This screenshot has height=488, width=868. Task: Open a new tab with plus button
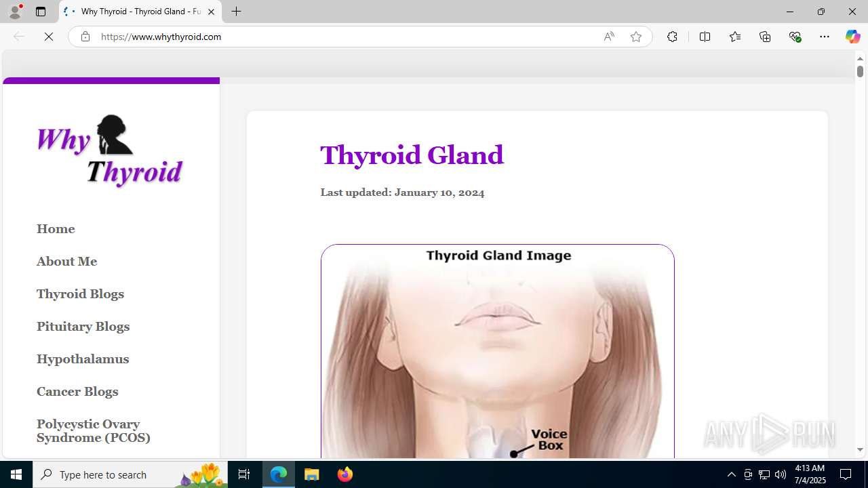point(236,12)
